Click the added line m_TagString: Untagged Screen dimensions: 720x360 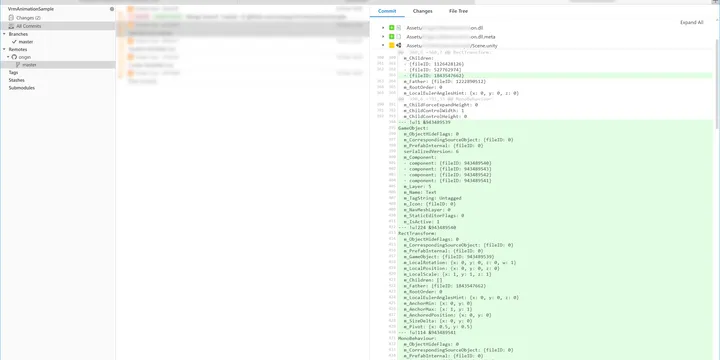[x=433, y=198]
